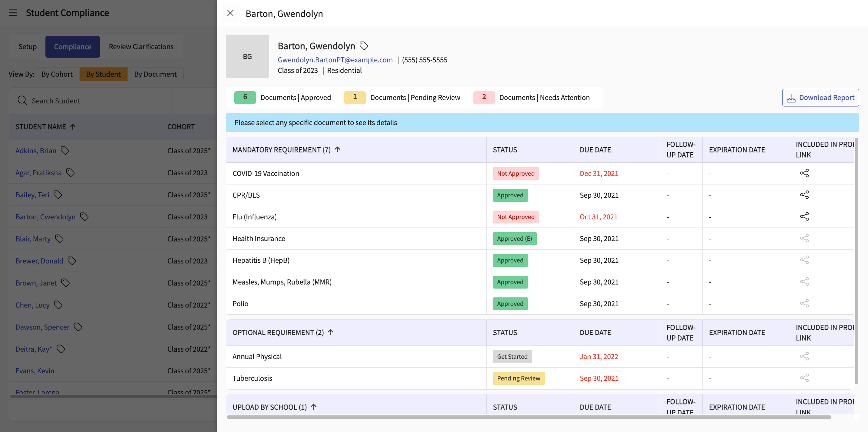The image size is (868, 432).
Task: Click the Download Report button
Action: pos(821,98)
